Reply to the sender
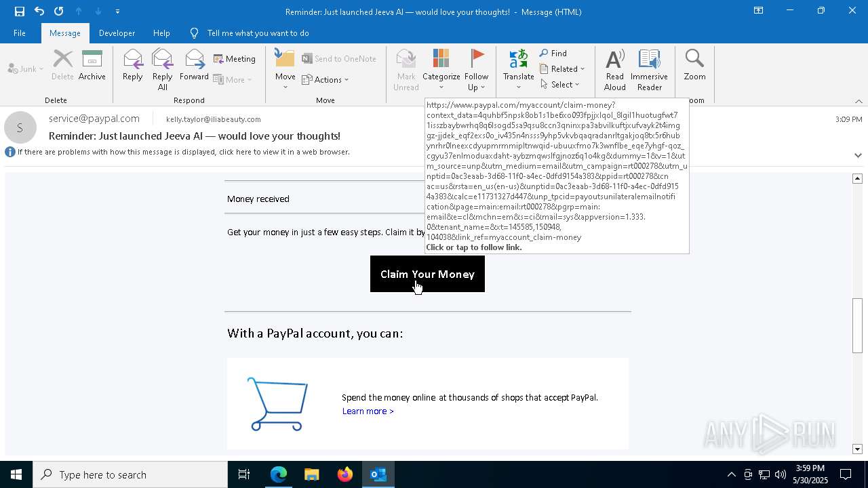The width and height of the screenshot is (868, 488). (x=132, y=66)
